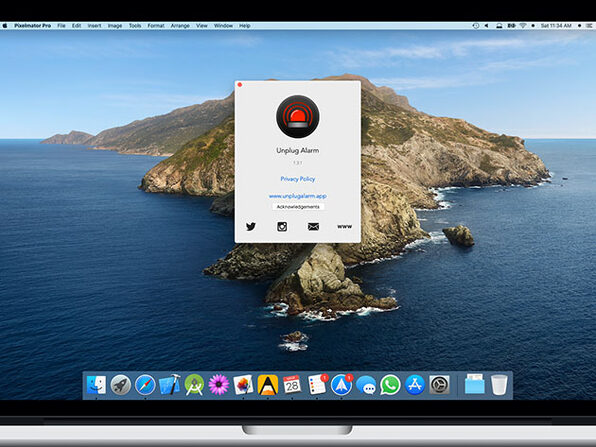Click the Acknowledgements button
Image resolution: width=596 pixels, height=447 pixels.
pos(298,207)
